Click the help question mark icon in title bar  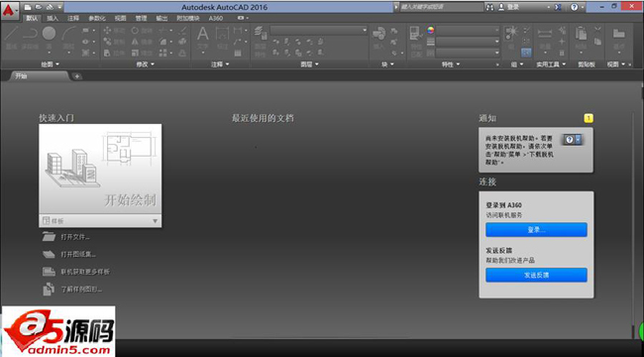pos(575,7)
